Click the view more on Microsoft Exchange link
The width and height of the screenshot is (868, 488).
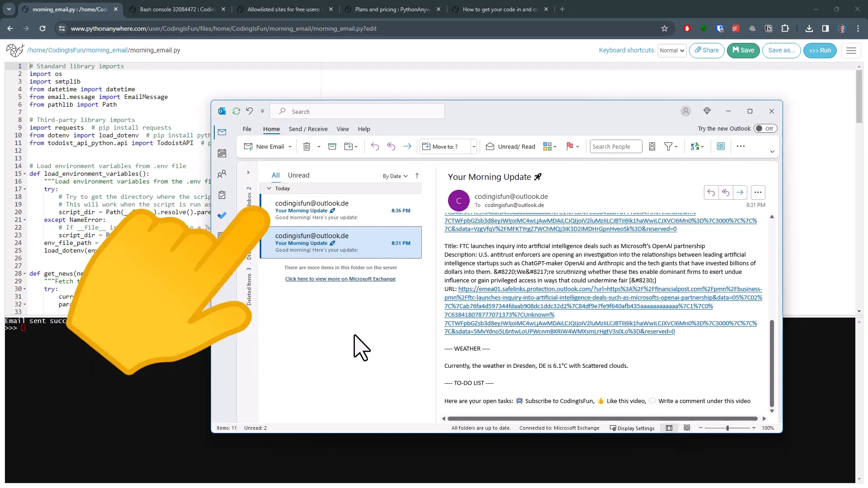(x=340, y=279)
